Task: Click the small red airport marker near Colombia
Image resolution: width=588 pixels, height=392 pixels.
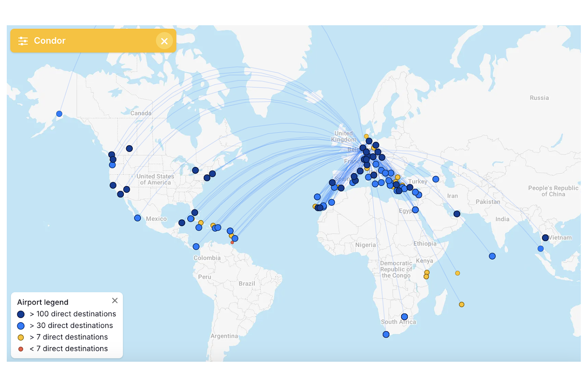Action: coord(232,243)
